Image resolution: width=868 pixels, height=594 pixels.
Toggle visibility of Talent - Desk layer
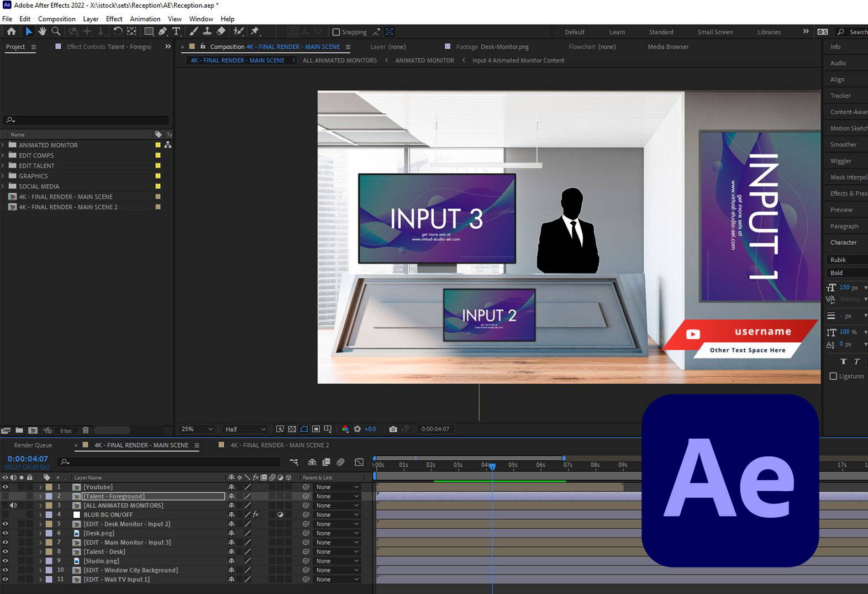(x=5, y=551)
